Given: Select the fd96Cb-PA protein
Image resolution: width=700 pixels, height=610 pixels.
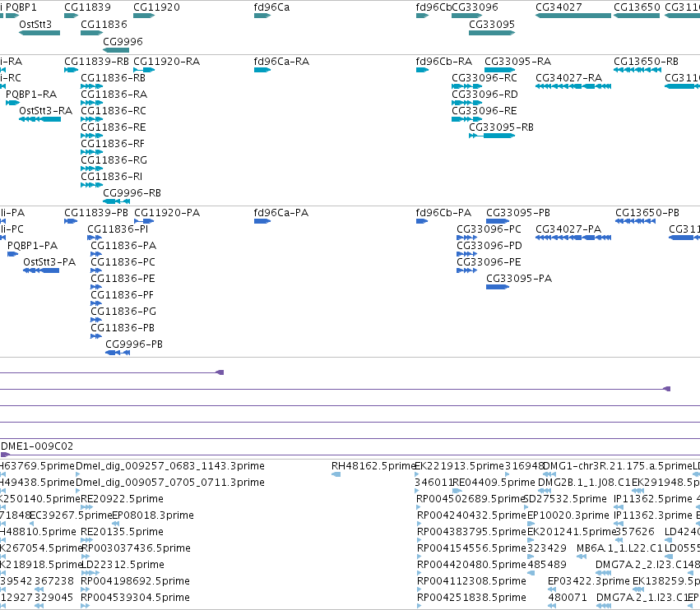Looking at the screenshot, I should click(422, 221).
